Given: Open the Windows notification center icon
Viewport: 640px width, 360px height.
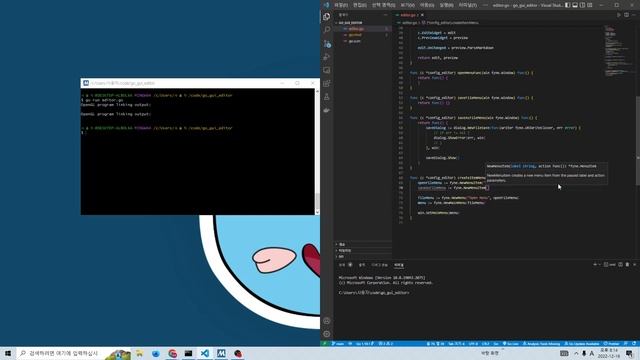Looking at the screenshot, I should pos(629,353).
